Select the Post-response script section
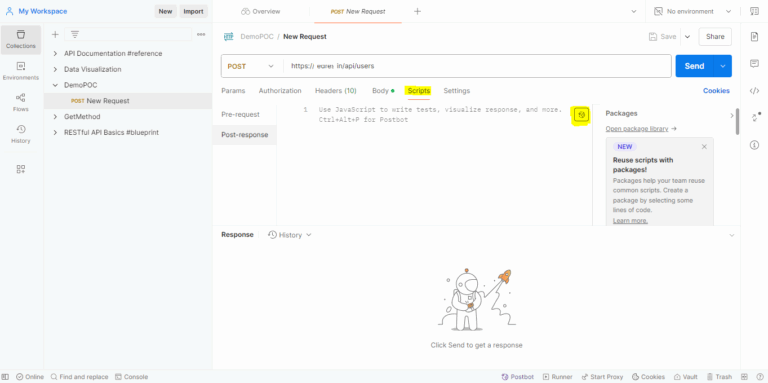This screenshot has width=768, height=383. [x=244, y=135]
